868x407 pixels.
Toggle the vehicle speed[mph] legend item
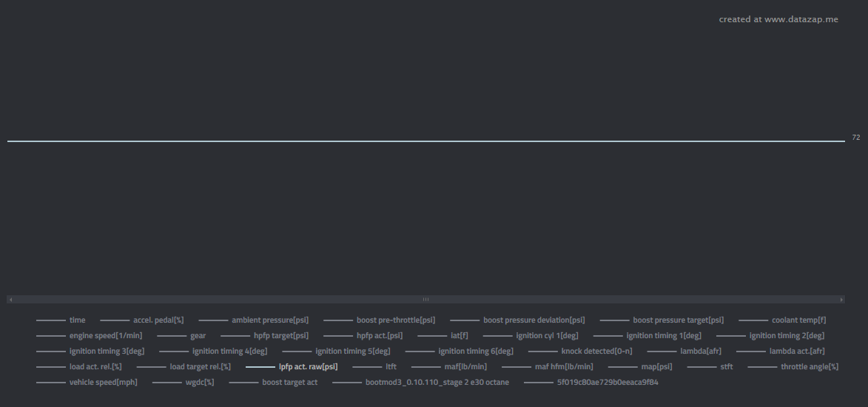click(x=103, y=383)
